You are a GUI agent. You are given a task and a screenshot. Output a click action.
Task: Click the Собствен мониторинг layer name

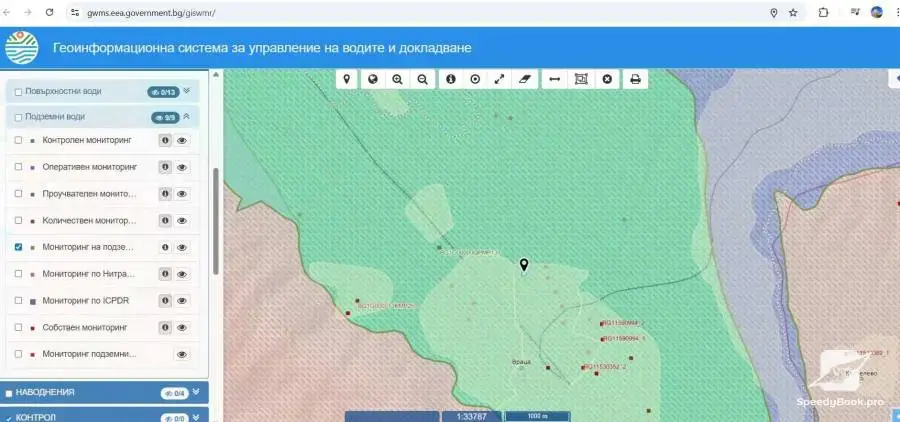click(x=85, y=327)
